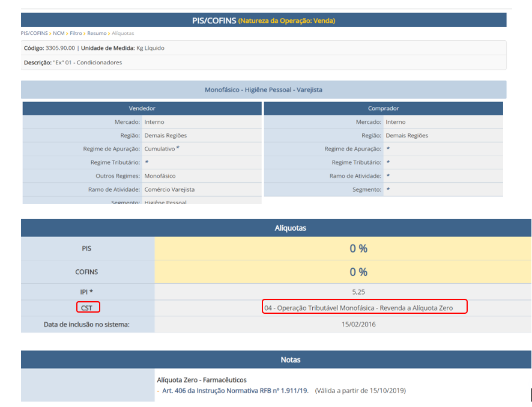Click Comprador Regime Tributário asterisk
The height and width of the screenshot is (407, 532).
click(x=388, y=162)
